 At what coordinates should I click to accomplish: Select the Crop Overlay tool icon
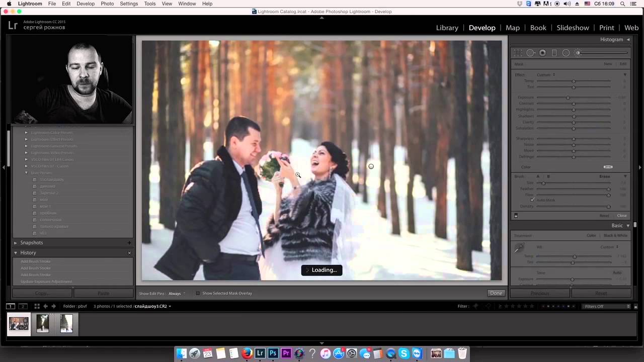coord(518,53)
